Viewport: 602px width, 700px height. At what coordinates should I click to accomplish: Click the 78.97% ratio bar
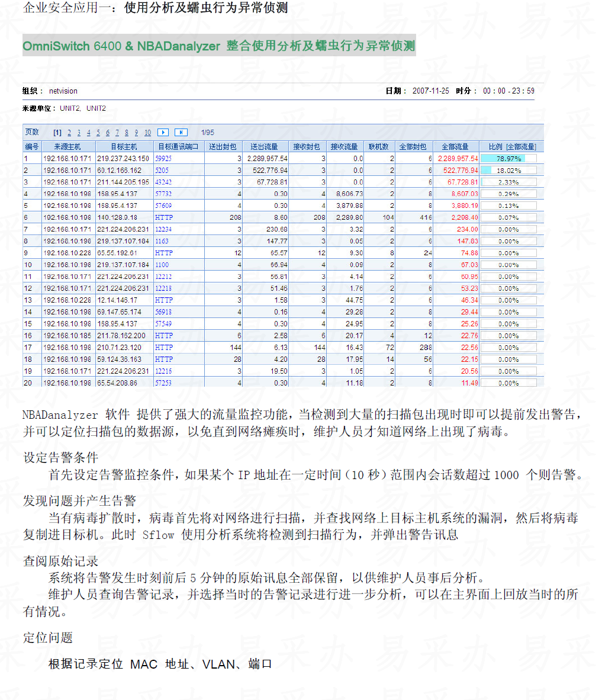[508, 159]
